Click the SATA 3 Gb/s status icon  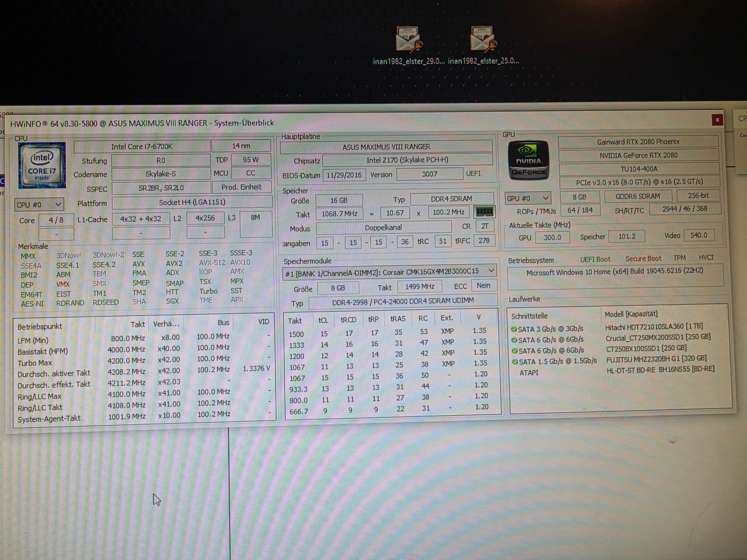(514, 329)
